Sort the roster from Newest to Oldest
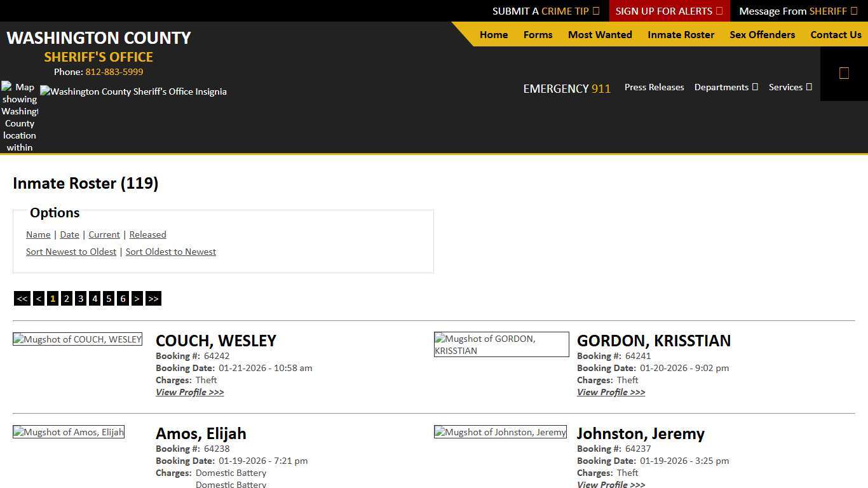The image size is (868, 488). (x=71, y=252)
